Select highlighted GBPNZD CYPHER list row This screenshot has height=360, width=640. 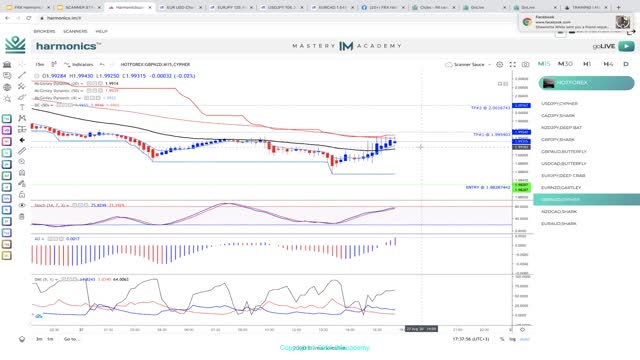tap(587, 200)
